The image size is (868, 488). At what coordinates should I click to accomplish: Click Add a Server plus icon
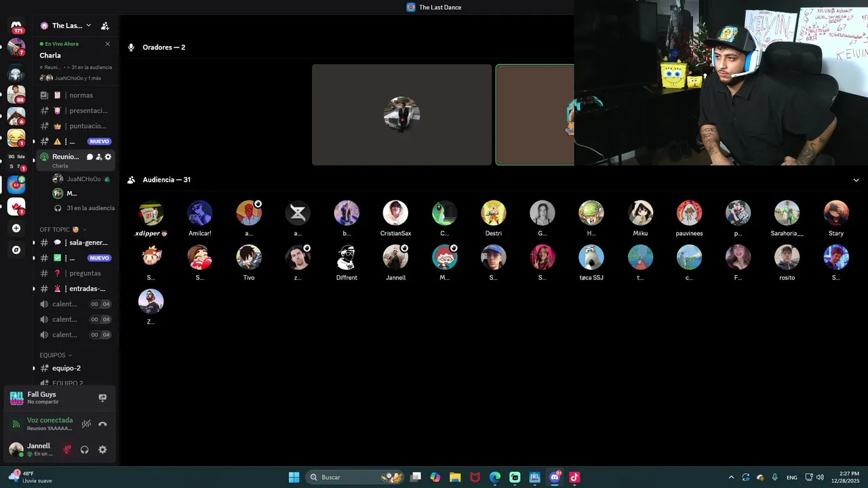pos(16,228)
